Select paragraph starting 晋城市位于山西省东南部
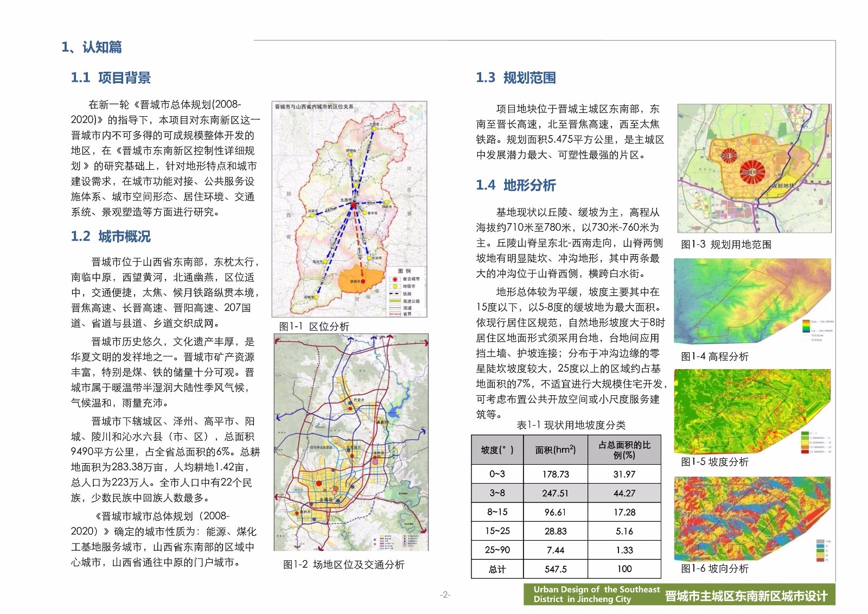Viewport: 868px width, 614px height. click(165, 293)
